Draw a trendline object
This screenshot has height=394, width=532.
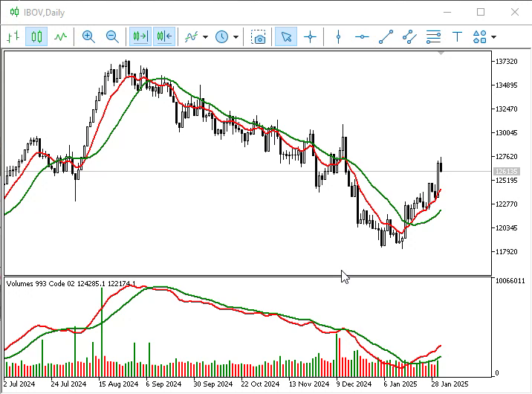(386, 36)
